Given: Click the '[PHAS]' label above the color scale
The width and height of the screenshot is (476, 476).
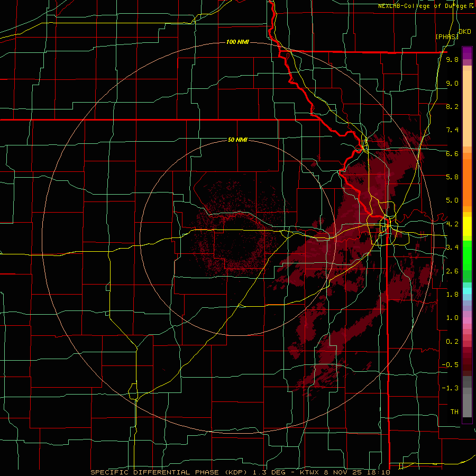Looking at the screenshot, I should click(x=447, y=36).
